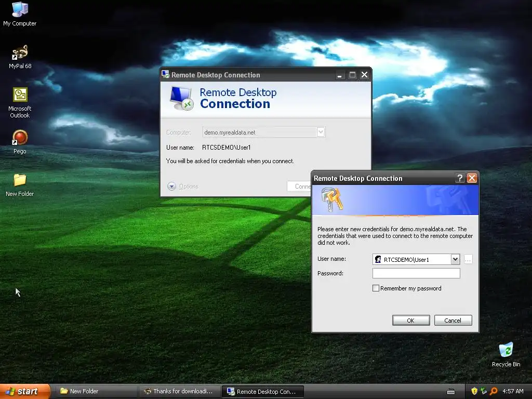Click OK in the credentials dialog
Screen dimensions: 532x399
click(x=411, y=320)
